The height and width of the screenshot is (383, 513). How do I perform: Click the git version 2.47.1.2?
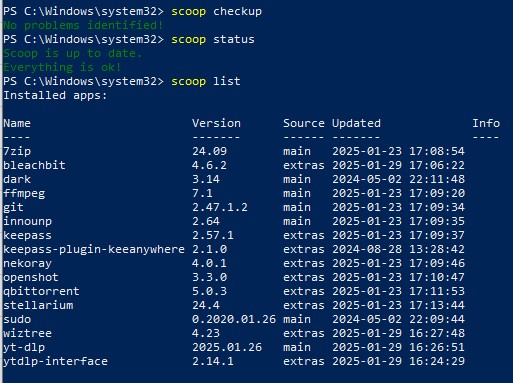[x=220, y=207]
